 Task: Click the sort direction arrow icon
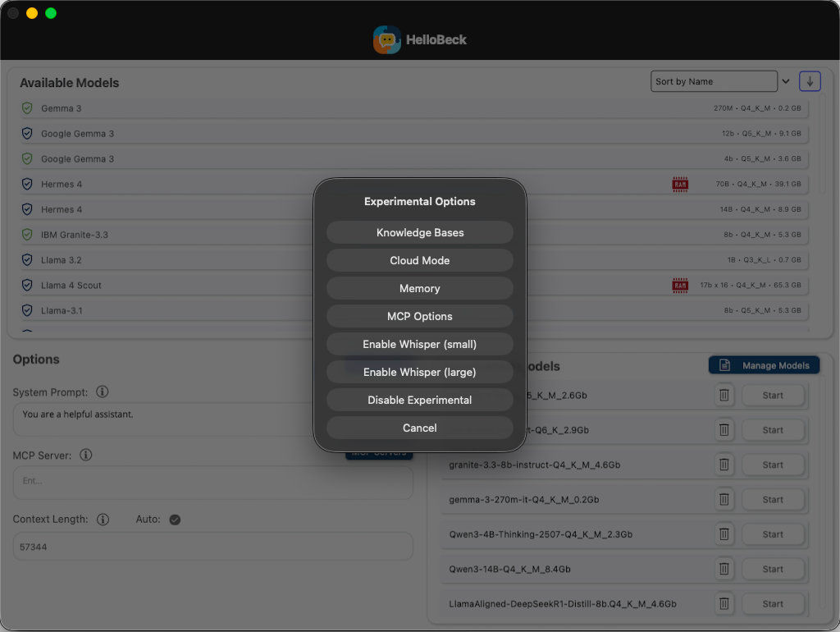810,81
